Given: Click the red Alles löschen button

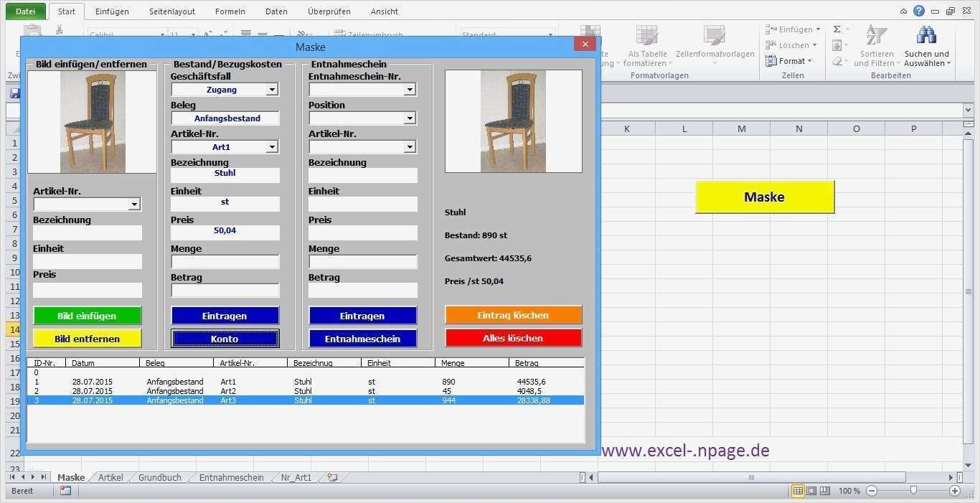Looking at the screenshot, I should [513, 338].
